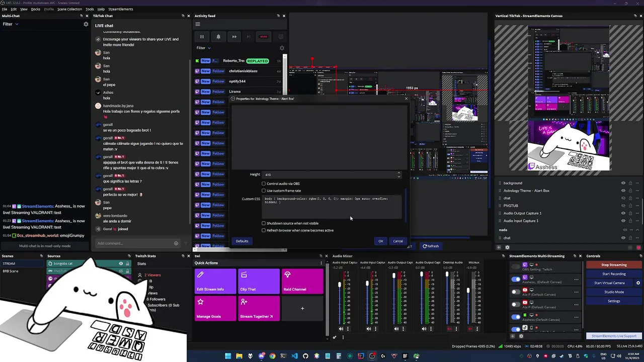Check Shutdown source when not visible
Viewport: 644px width, 362px height.
click(264, 223)
